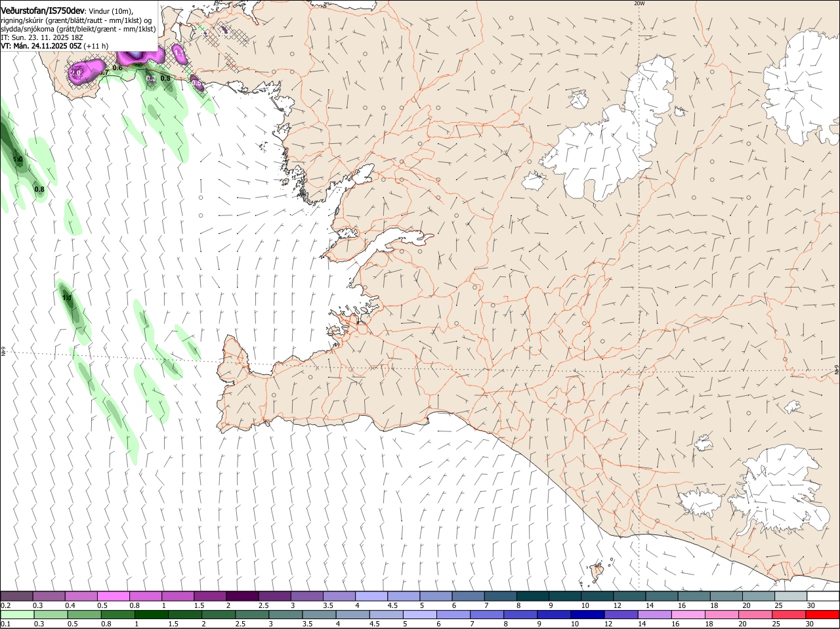Pick bright red rain swatch above 30
The height and width of the screenshot is (629, 840).
(823, 615)
